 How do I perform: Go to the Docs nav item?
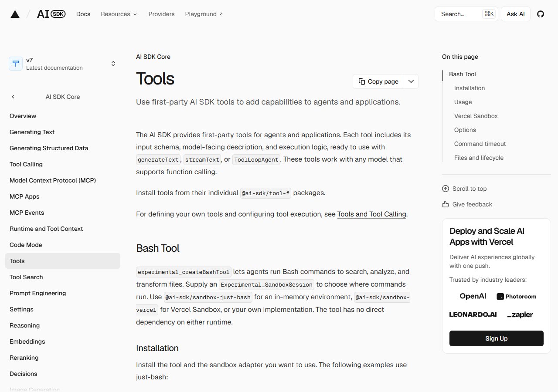pos(83,14)
